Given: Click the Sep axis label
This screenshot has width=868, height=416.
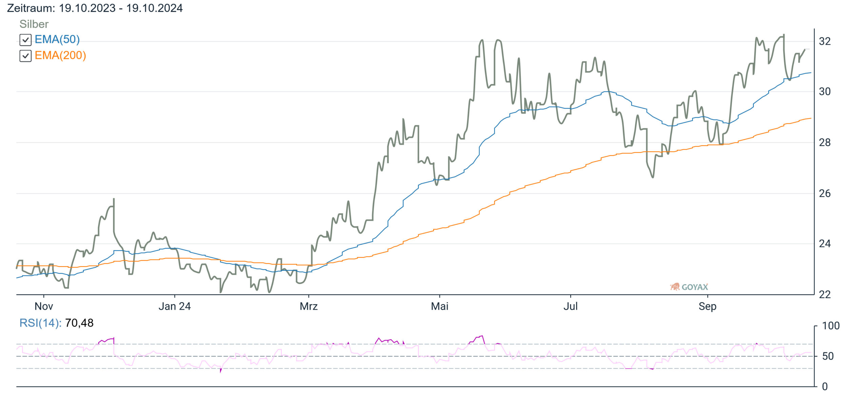Looking at the screenshot, I should 707,307.
